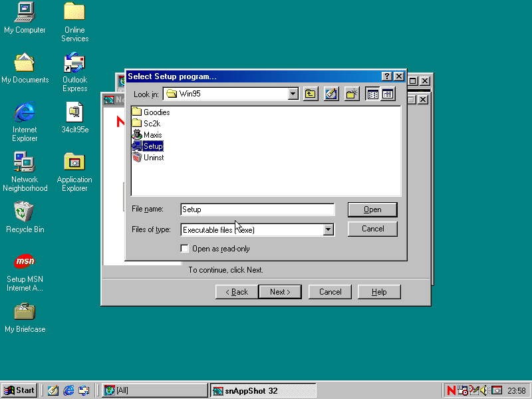Screen dimensions: 532x399
Task: Switch to Details view icon
Action: click(x=388, y=94)
